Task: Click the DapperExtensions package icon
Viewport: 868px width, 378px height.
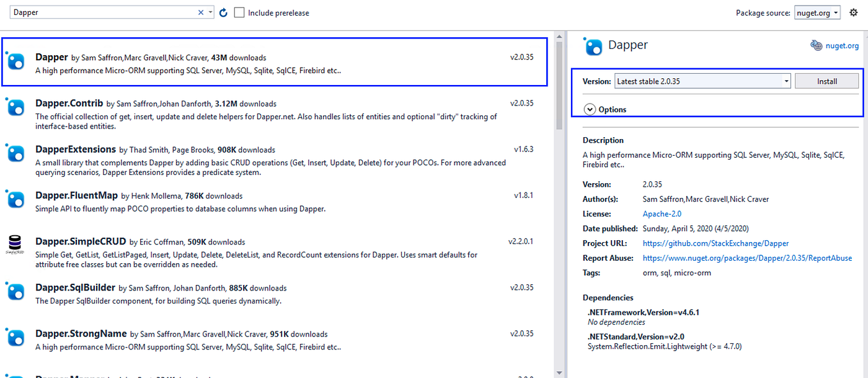Action: 15,153
